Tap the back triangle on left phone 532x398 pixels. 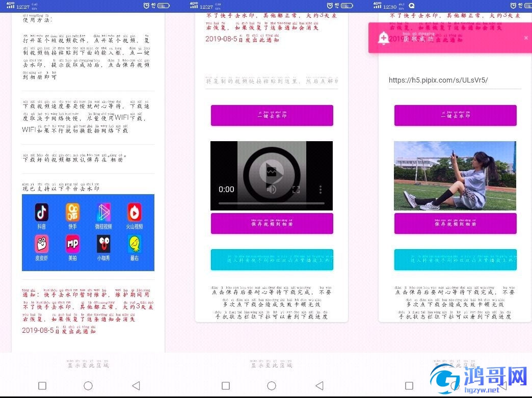[x=136, y=386]
